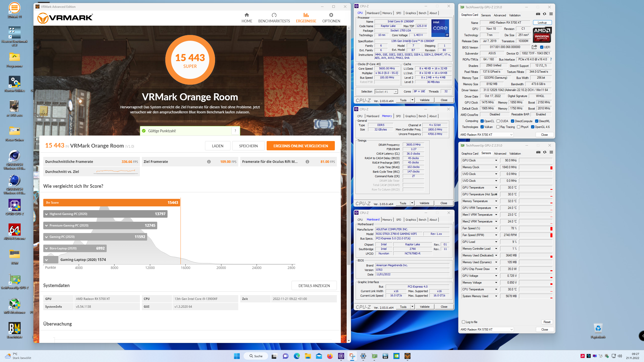The width and height of the screenshot is (644, 362).
Task: Open the Tools dropdown arrow in top CPU-Z window
Action: pyautogui.click(x=412, y=100)
